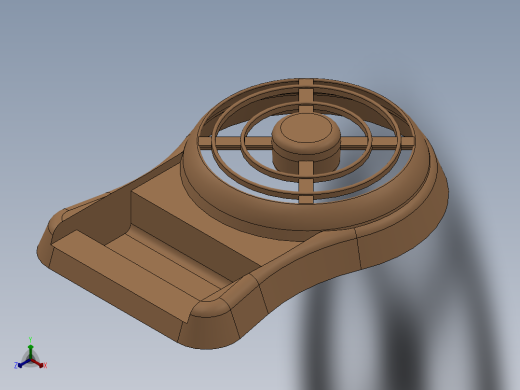Click the X axis of the orientation triad
The width and height of the screenshot is (520, 390).
[38, 363]
